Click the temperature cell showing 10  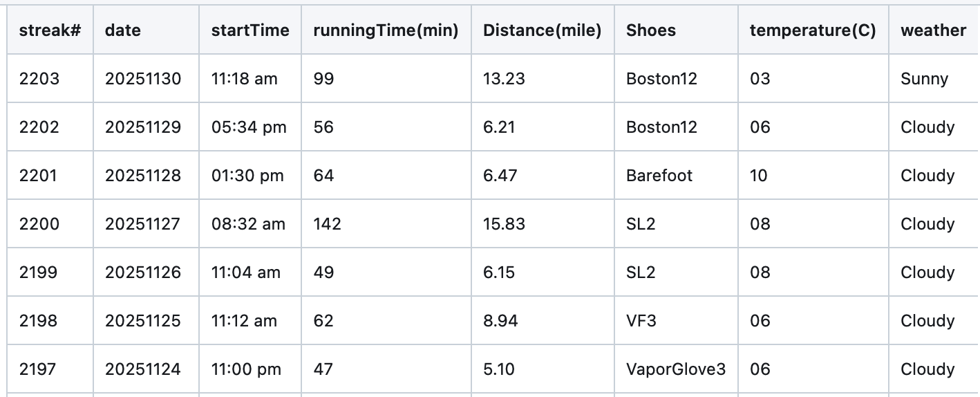(759, 176)
